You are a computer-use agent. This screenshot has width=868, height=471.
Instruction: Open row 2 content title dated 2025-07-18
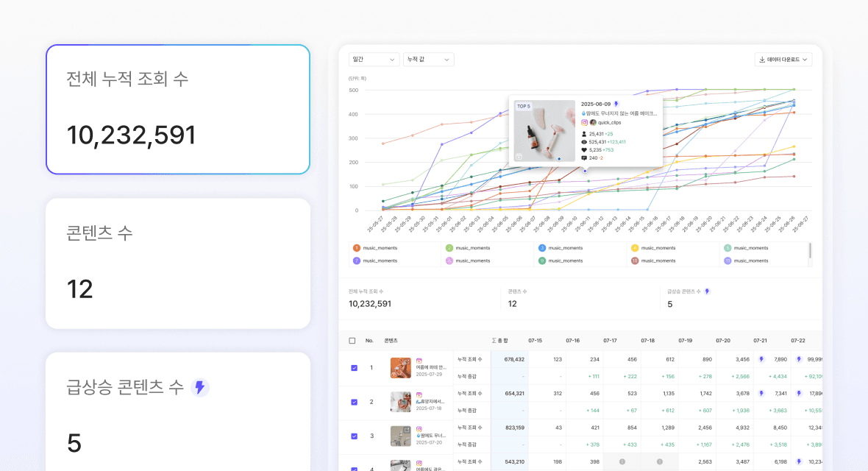pos(430,402)
